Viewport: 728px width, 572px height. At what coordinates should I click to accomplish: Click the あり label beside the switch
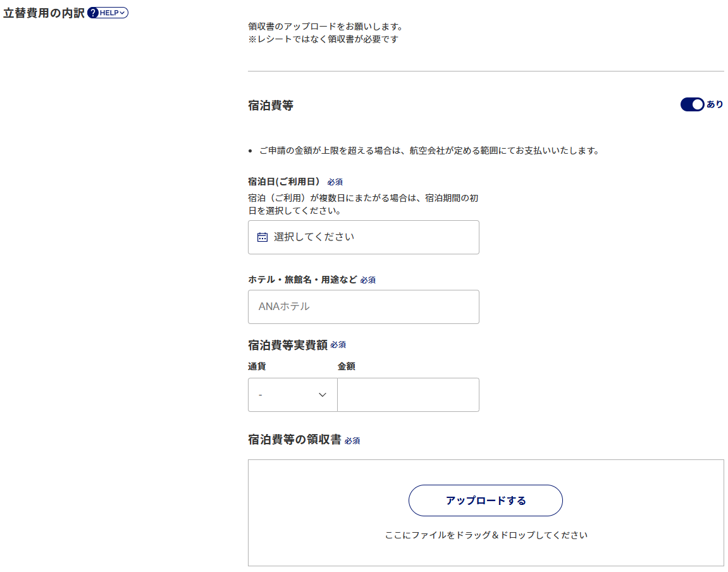(715, 104)
